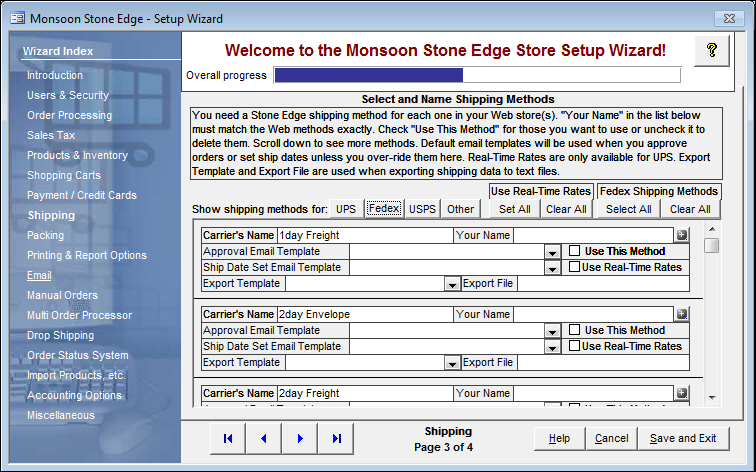Click Clear All for Fedex Shipping Methods
756x472 pixels.
690,209
